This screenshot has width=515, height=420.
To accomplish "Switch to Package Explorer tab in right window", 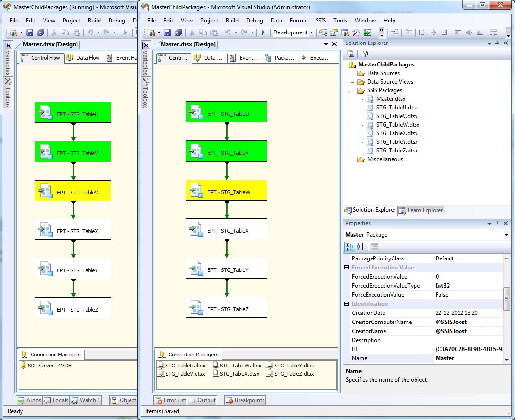I will pyautogui.click(x=280, y=58).
